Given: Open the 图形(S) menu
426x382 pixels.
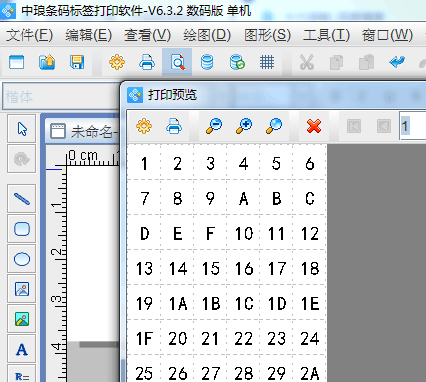Looking at the screenshot, I should point(267,35).
